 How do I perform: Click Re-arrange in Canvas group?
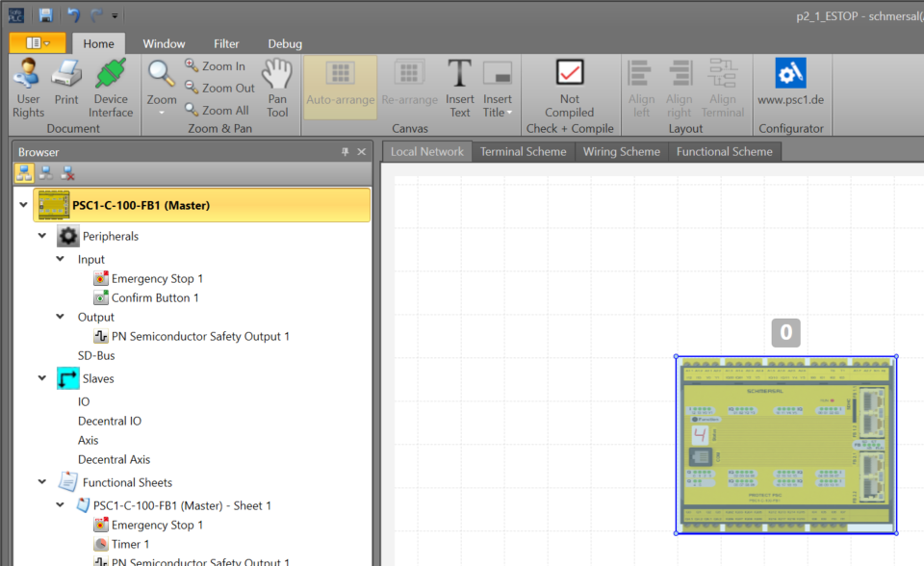[410, 83]
